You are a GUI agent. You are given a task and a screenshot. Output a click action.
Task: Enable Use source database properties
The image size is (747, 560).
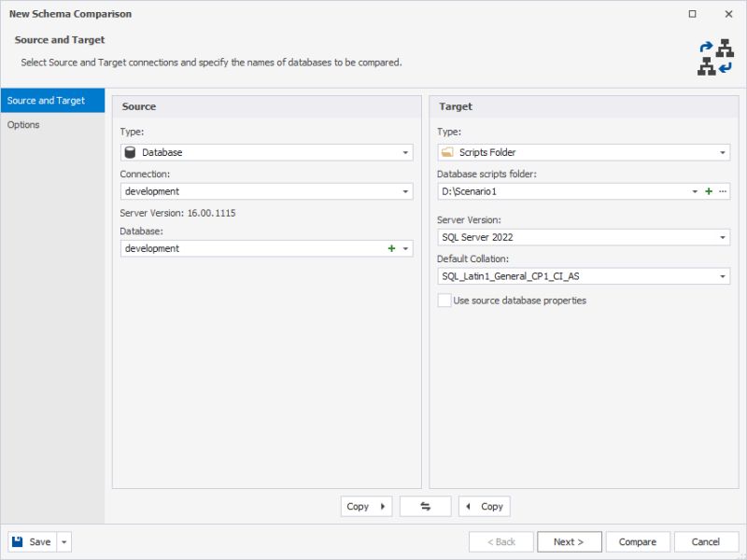[x=444, y=301]
